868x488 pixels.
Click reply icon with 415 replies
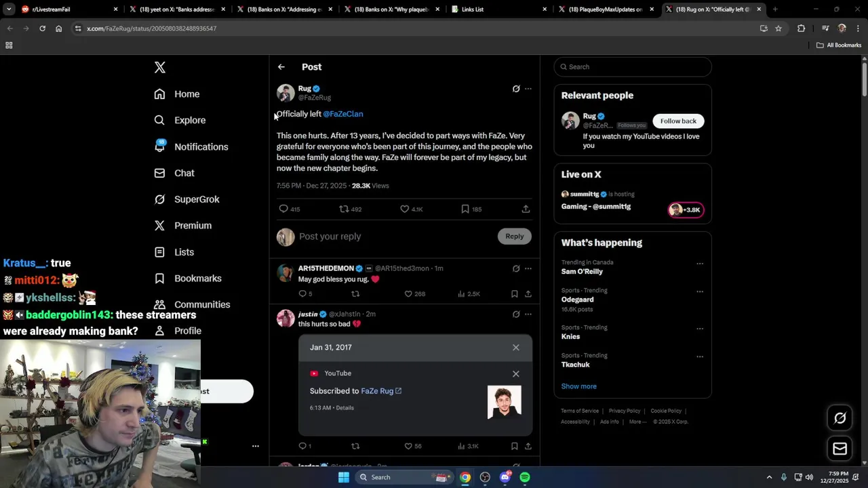click(x=283, y=209)
